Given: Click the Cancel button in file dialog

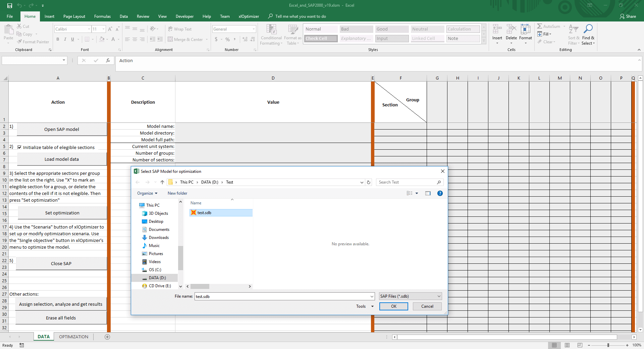Looking at the screenshot, I should pyautogui.click(x=427, y=306).
